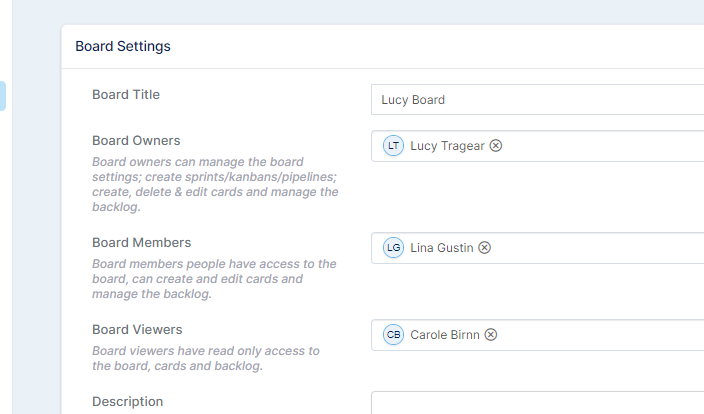Click the Board Owners label
Screen dimensions: 704x414
pos(136,141)
